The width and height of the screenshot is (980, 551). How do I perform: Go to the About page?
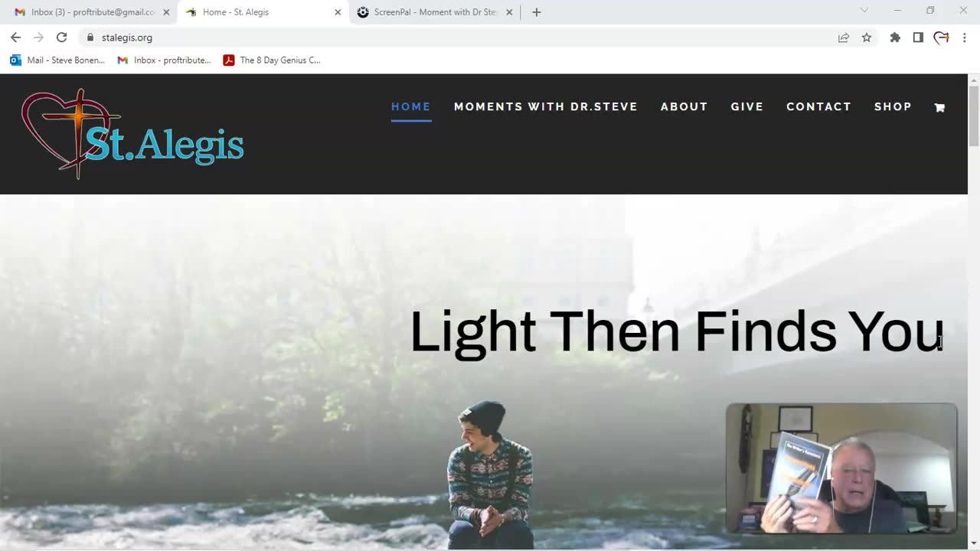point(684,107)
